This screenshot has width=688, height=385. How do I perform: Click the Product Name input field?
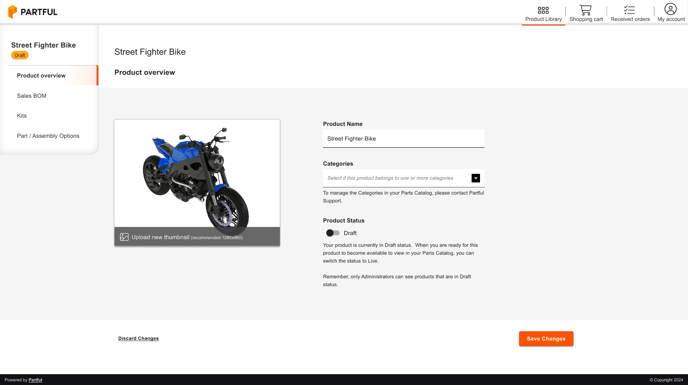pos(404,139)
